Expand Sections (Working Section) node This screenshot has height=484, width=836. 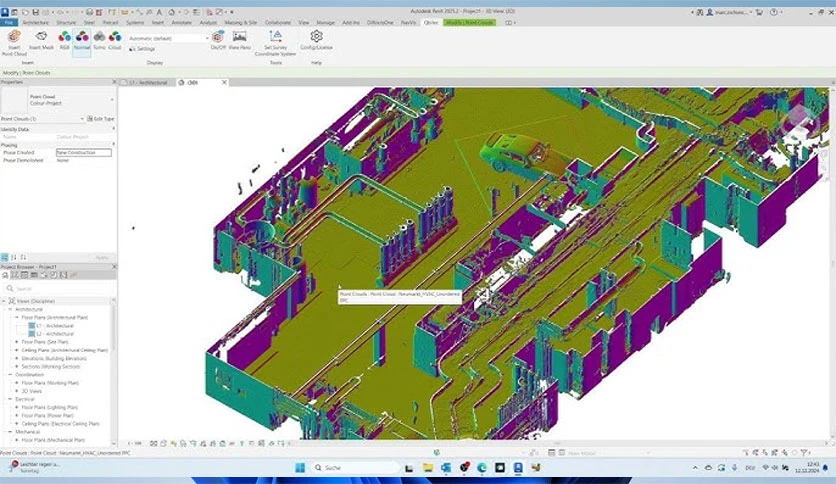click(17, 366)
